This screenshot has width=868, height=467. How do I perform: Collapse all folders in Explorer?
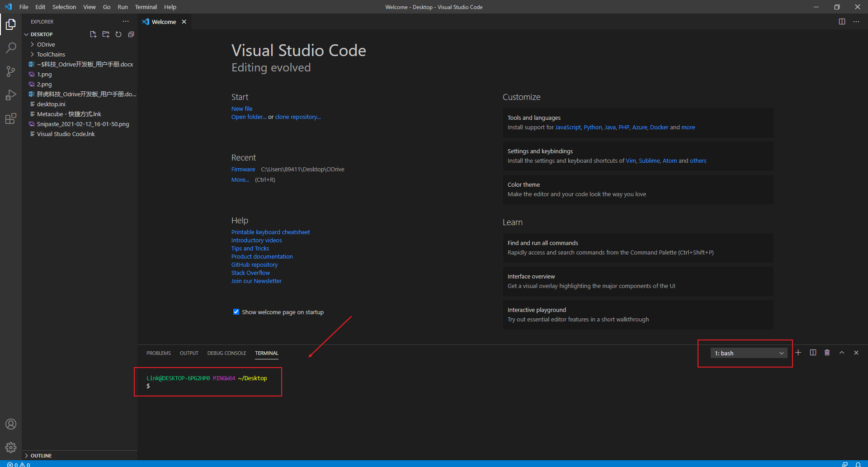coord(131,34)
